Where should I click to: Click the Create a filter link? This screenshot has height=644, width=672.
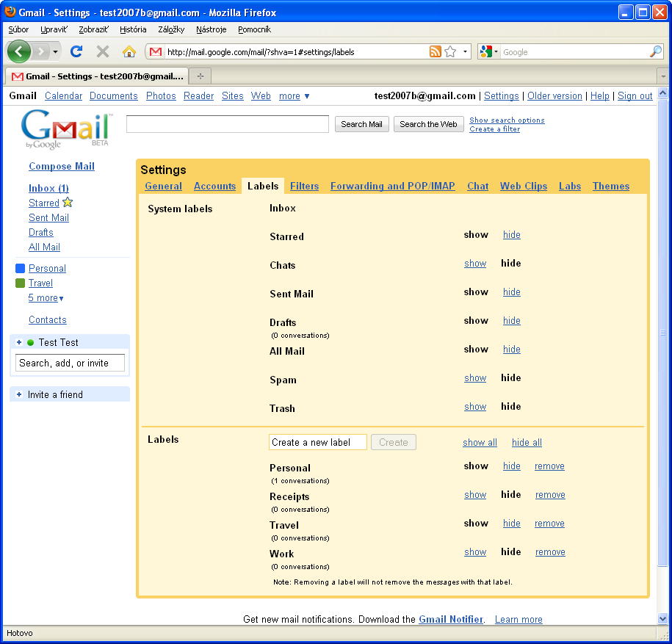494,129
